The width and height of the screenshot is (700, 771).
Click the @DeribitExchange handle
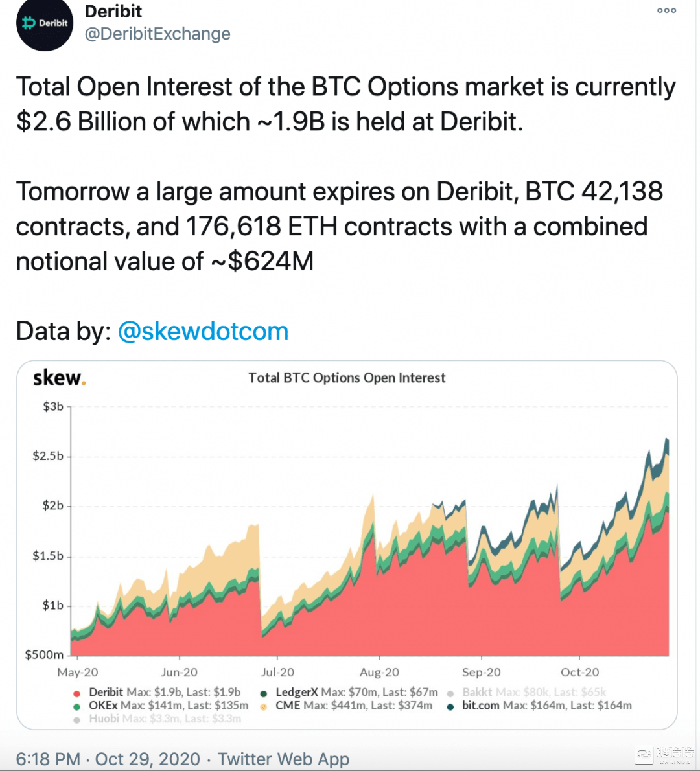(157, 34)
